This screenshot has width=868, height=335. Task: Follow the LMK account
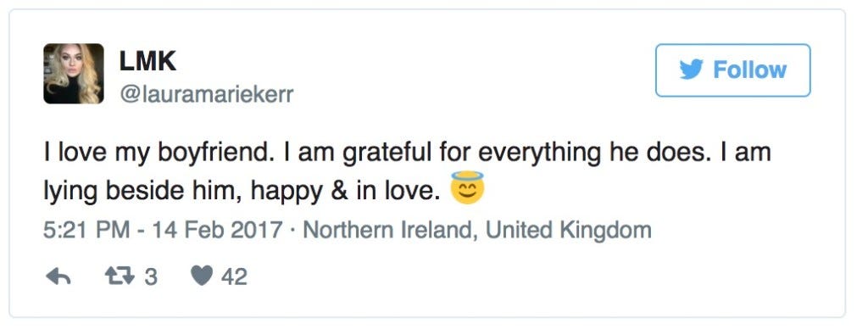(733, 70)
